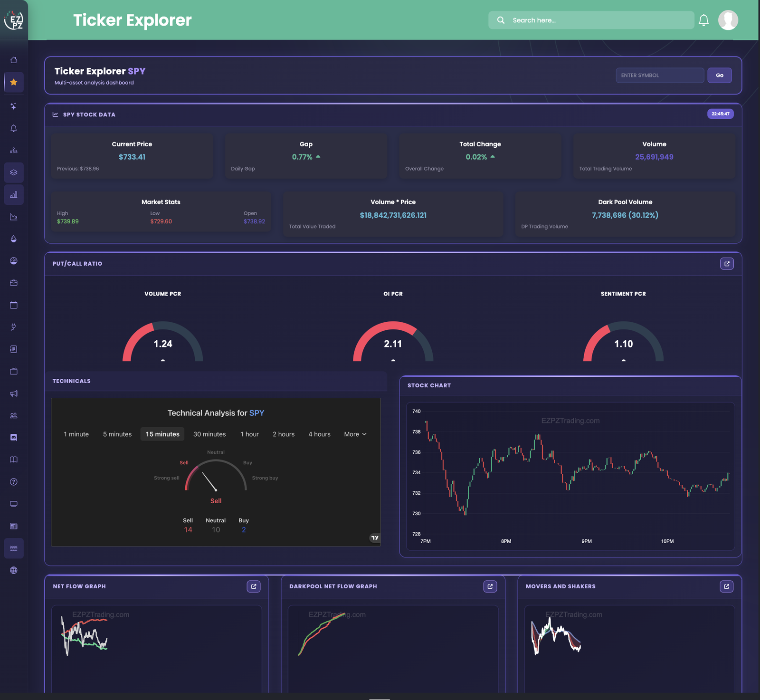
Task: Select the gauge dashboard sidebar icon
Action: [14, 261]
